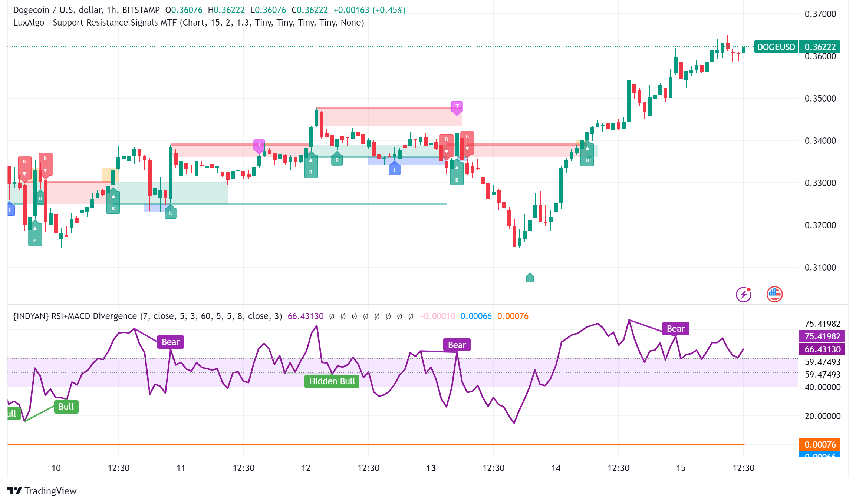Click the LuxAlgo Support Resistance Signals indicator title

pos(188,23)
